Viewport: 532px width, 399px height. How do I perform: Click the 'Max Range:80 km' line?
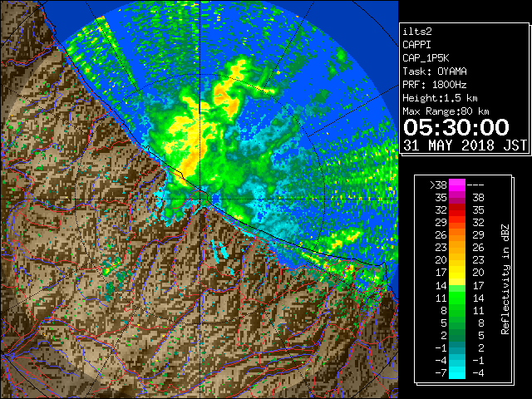(446, 111)
